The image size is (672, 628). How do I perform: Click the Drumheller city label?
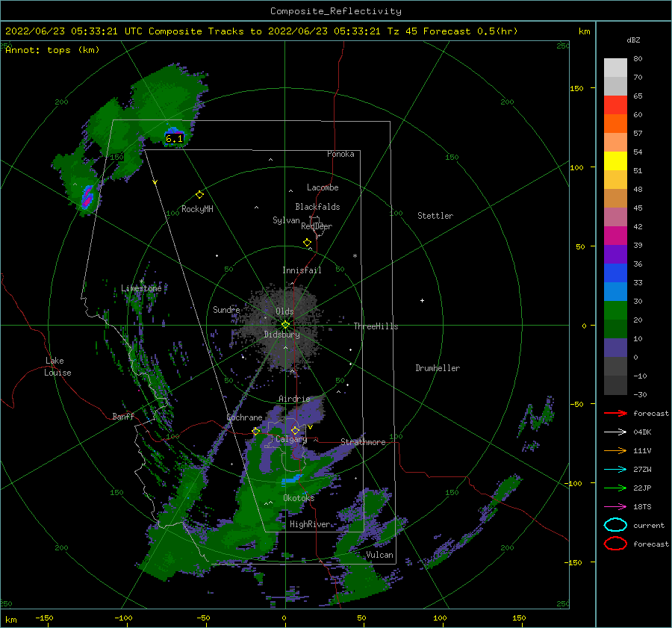coord(438,368)
